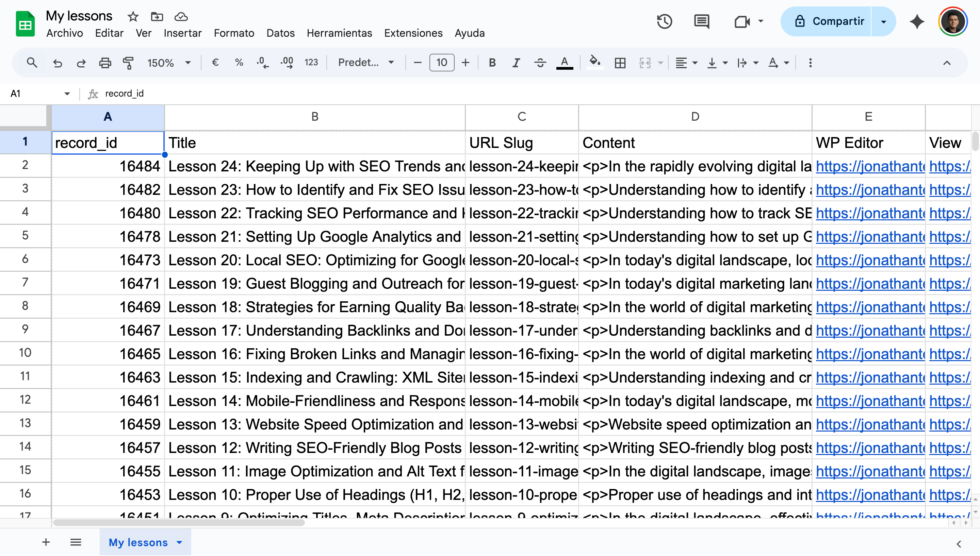Click the borders grid icon
The height and width of the screenshot is (556, 980).
coord(620,63)
